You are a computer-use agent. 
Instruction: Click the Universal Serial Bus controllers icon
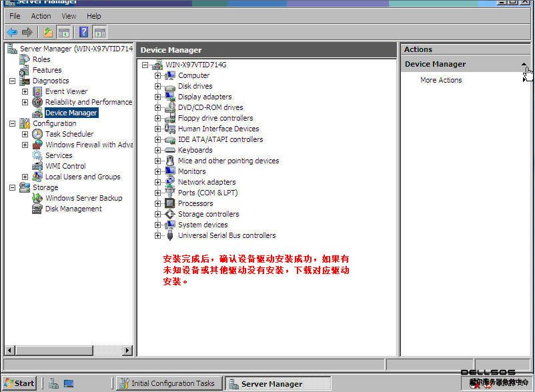pos(170,235)
